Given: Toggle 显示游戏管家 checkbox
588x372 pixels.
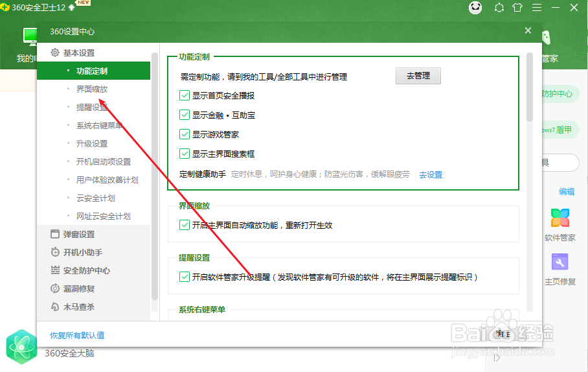Looking at the screenshot, I should click(184, 134).
